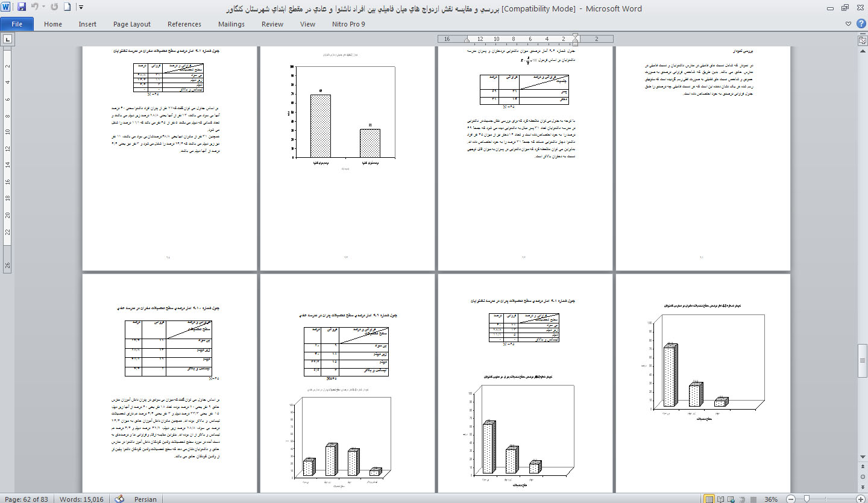
Task: Click the Undo arrow icon
Action: click(x=35, y=8)
